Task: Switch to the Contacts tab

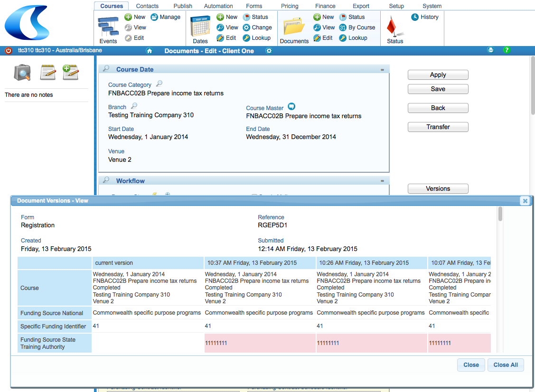Action: [x=147, y=6]
